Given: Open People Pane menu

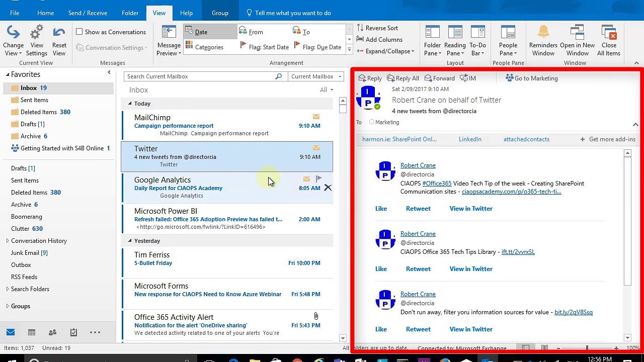Looking at the screenshot, I should point(508,41).
